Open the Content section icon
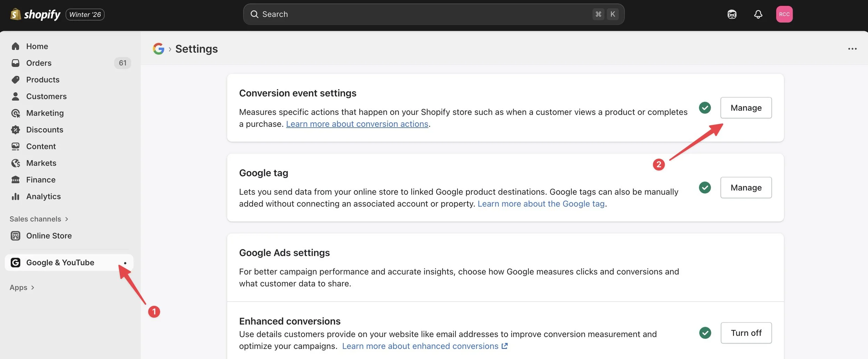 tap(16, 146)
